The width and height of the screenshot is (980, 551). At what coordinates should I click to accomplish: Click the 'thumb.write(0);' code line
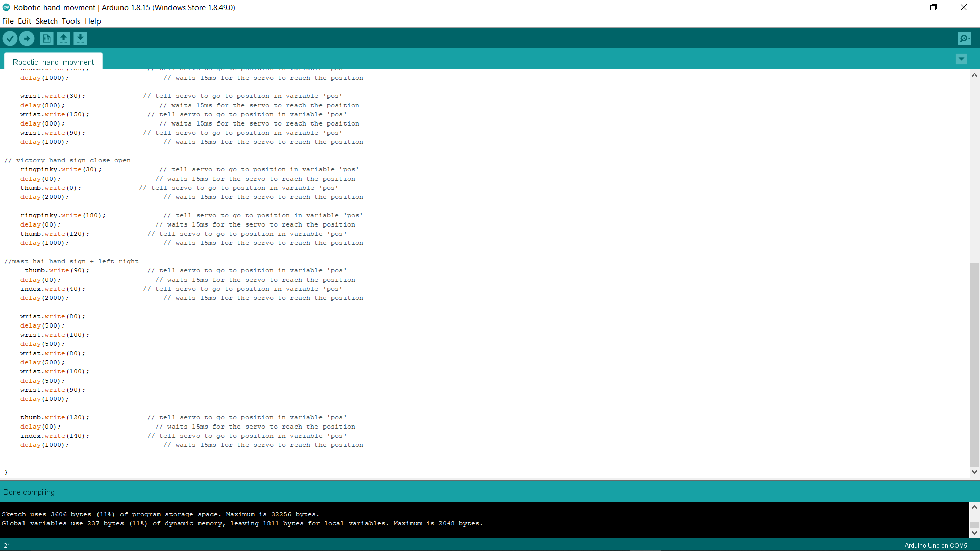click(x=51, y=188)
